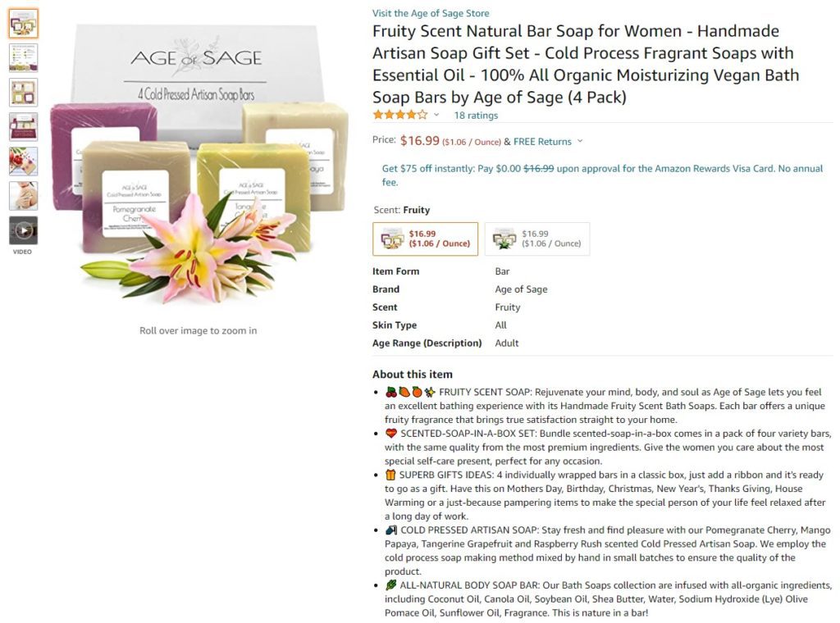Select the first product image thumbnail
The image size is (840, 623).
pos(23,24)
